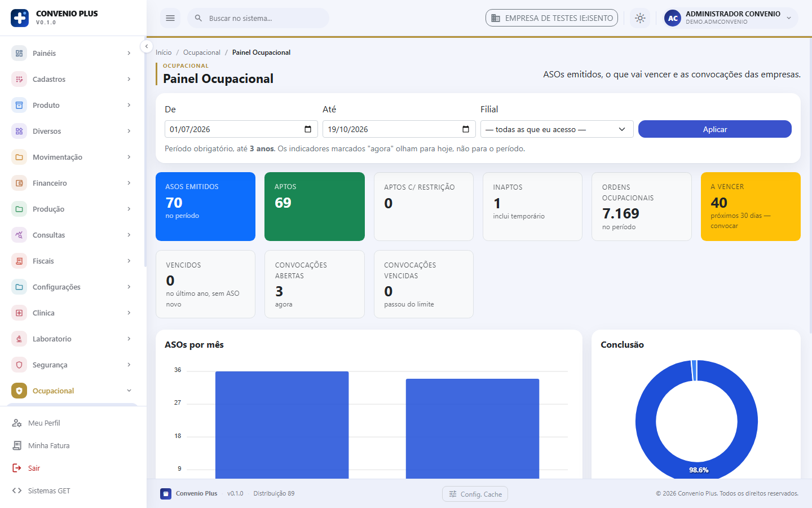812x508 pixels.
Task: Click the Ocupacional shield icon
Action: point(19,391)
